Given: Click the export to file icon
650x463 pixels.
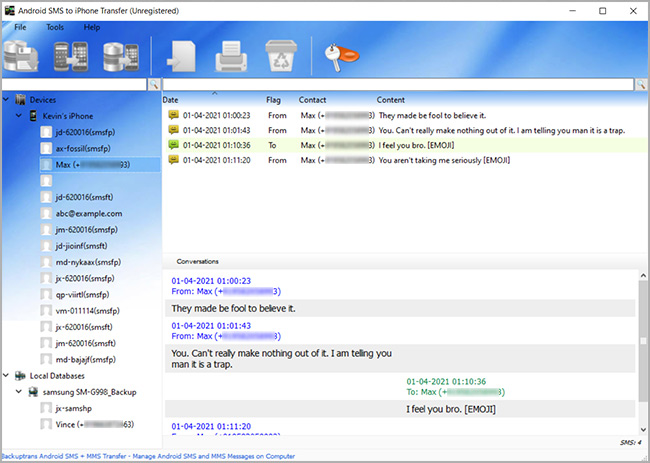Looking at the screenshot, I should pyautogui.click(x=181, y=55).
